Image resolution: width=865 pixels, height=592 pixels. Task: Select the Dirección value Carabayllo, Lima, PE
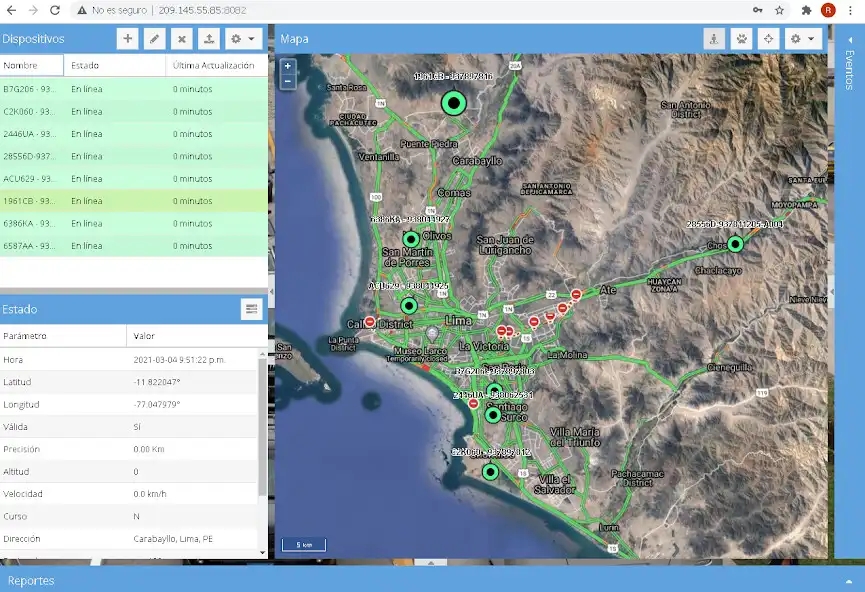(x=173, y=538)
